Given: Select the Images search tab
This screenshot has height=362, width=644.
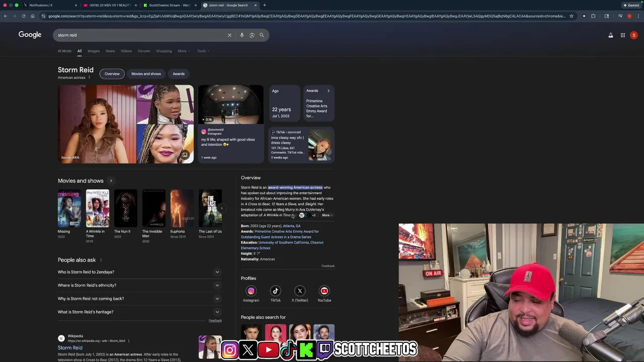Looking at the screenshot, I should click(94, 51).
